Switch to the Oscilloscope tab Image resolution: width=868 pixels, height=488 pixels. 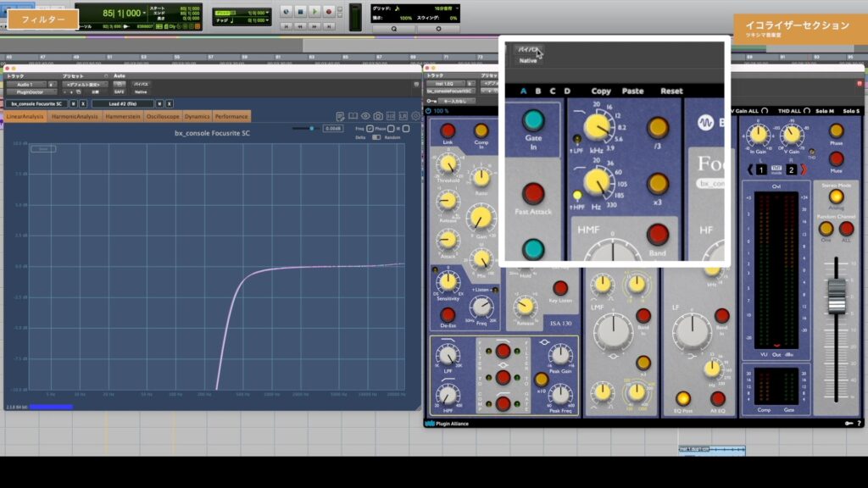click(x=163, y=116)
